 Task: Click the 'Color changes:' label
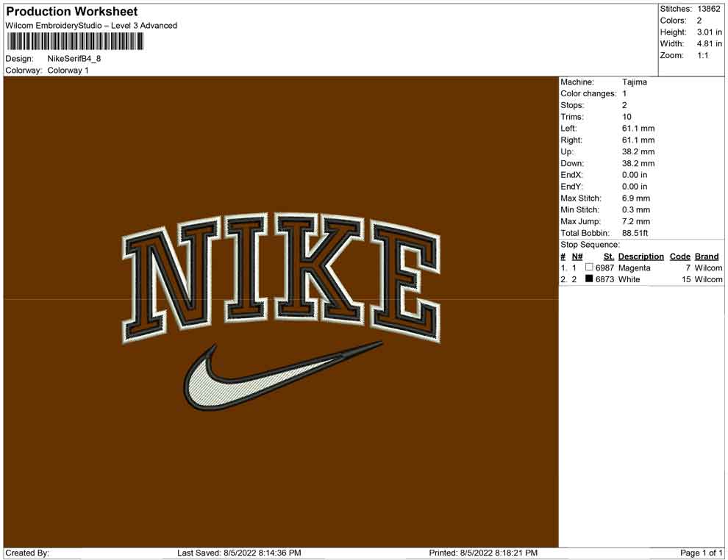(x=588, y=93)
